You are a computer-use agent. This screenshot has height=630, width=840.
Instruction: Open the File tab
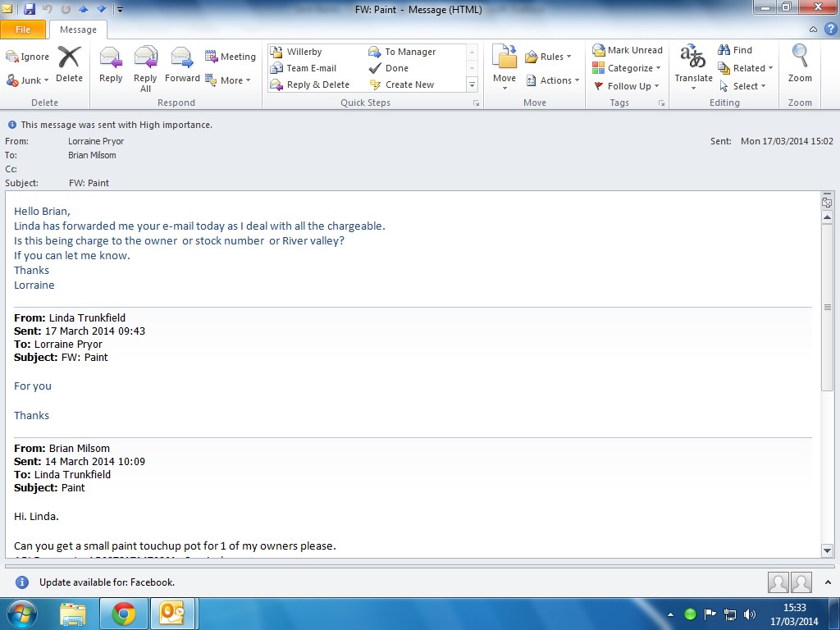pyautogui.click(x=23, y=30)
